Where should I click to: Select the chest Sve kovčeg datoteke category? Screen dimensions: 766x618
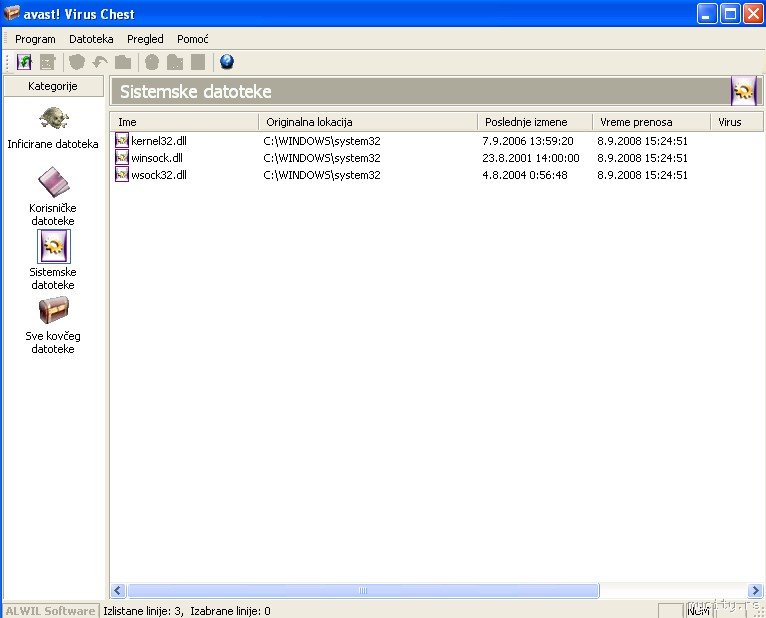point(53,325)
